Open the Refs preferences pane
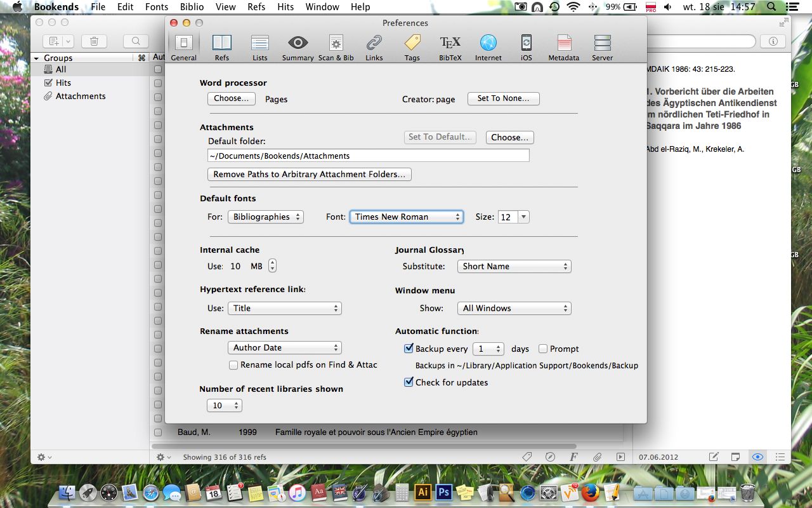Image resolution: width=812 pixels, height=508 pixels. click(x=222, y=48)
